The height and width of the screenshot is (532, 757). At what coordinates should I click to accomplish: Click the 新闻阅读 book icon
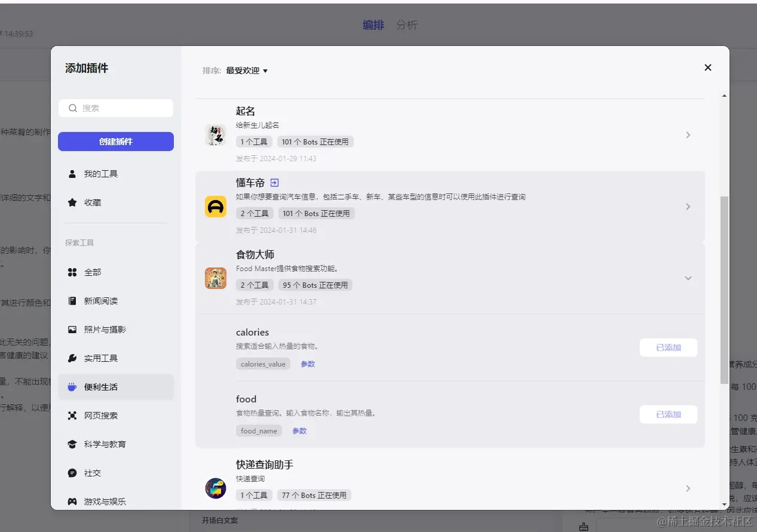[x=72, y=301]
